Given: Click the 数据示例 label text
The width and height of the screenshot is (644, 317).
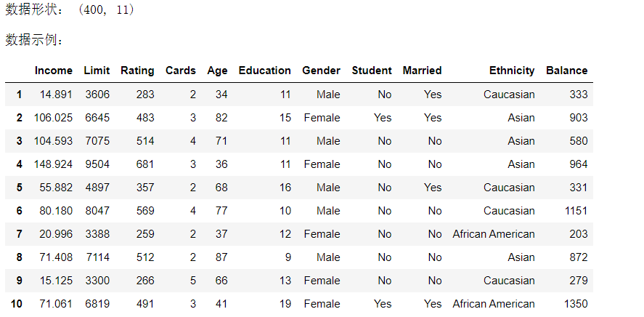Looking at the screenshot, I should (34, 41).
